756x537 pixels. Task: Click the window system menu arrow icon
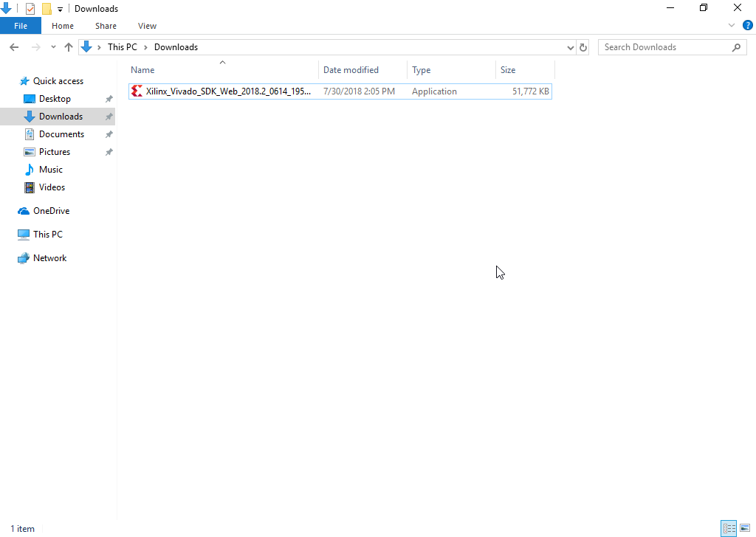[6, 8]
